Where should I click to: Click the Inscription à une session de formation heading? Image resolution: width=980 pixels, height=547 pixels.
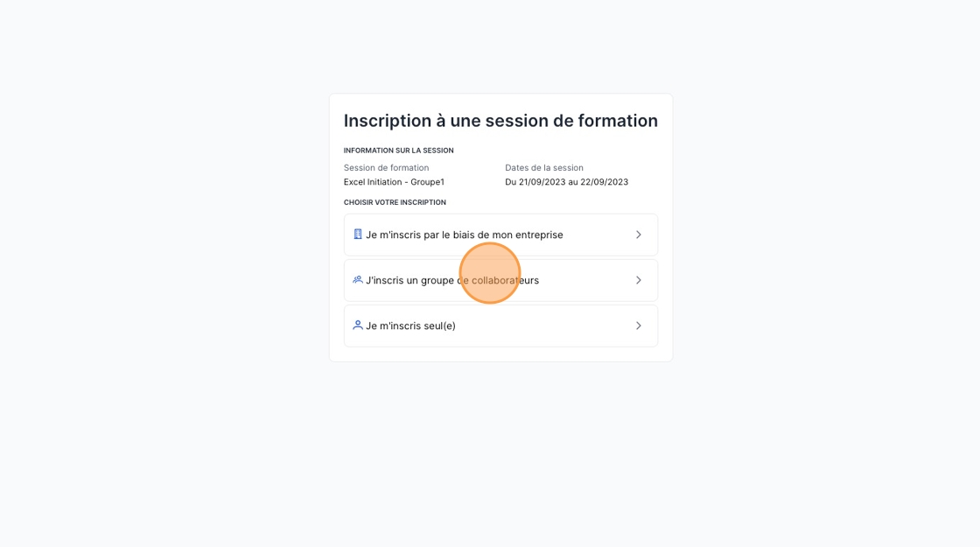tap(500, 121)
